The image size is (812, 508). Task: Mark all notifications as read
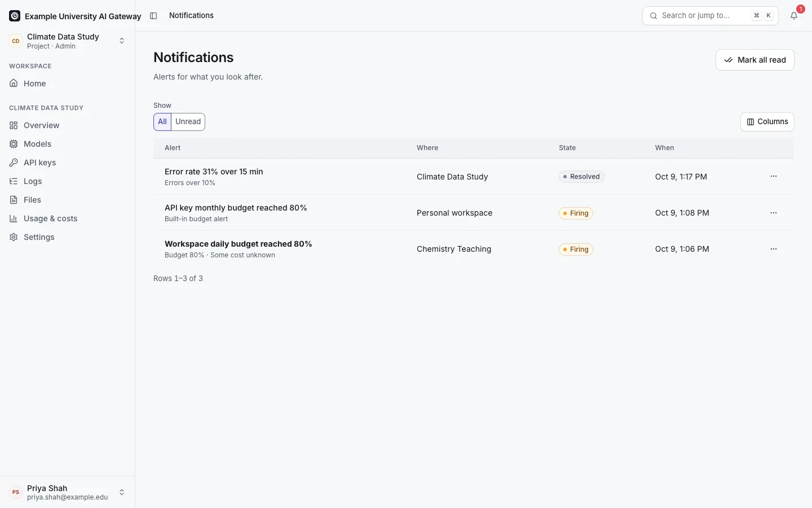[755, 60]
